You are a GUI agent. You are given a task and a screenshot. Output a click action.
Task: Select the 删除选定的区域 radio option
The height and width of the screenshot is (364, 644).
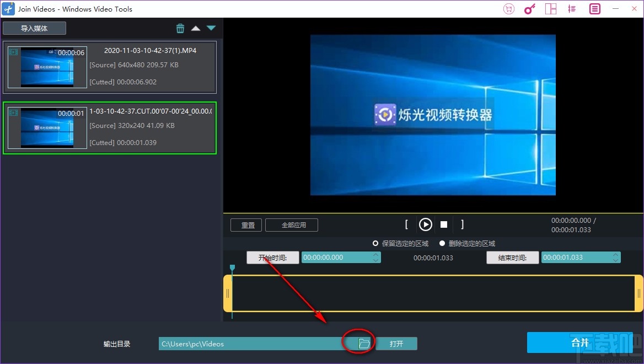442,243
